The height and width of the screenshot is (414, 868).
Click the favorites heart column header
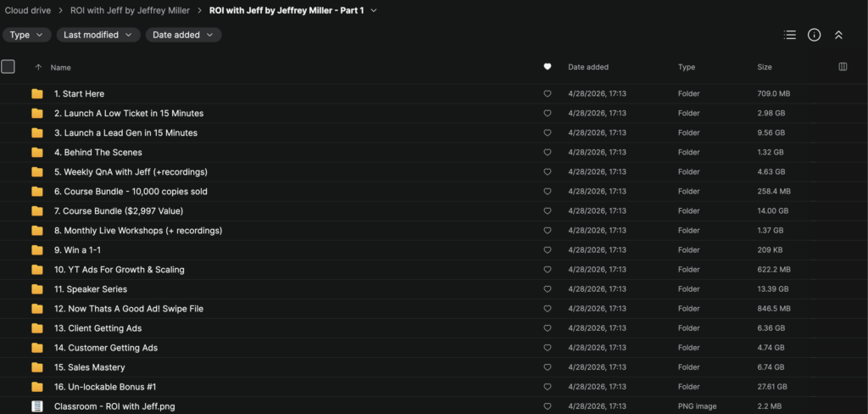(x=548, y=67)
